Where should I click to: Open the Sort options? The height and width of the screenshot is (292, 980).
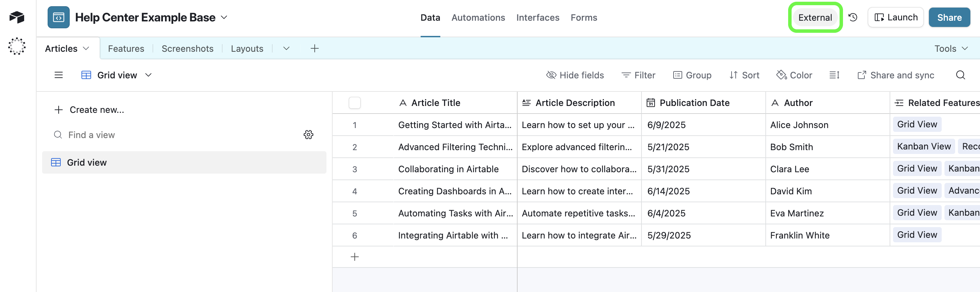[744, 75]
